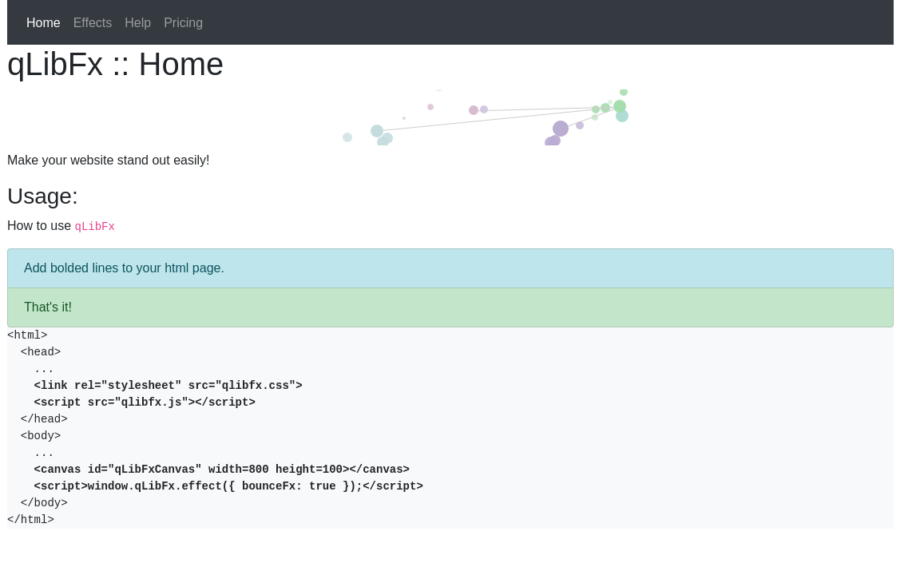Open the Help page link
Viewport: 924px width, 571px height.
point(137,22)
